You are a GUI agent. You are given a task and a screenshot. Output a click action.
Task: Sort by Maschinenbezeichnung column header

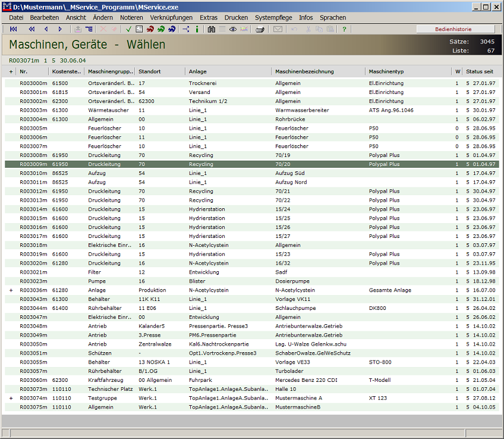pos(304,71)
